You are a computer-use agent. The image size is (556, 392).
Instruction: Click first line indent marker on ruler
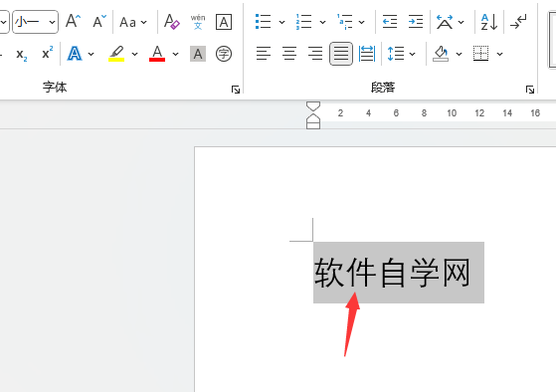pos(313,106)
